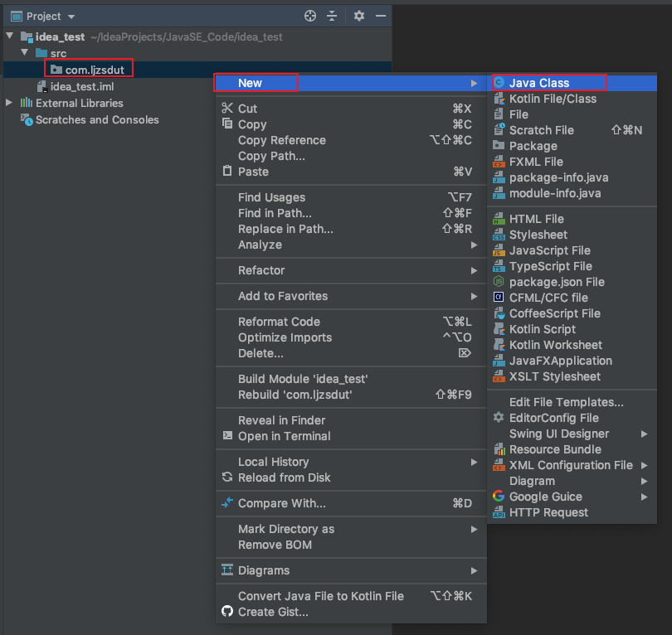The height and width of the screenshot is (635, 672).
Task: Select JavaFXApplication entry
Action: [x=572, y=361]
